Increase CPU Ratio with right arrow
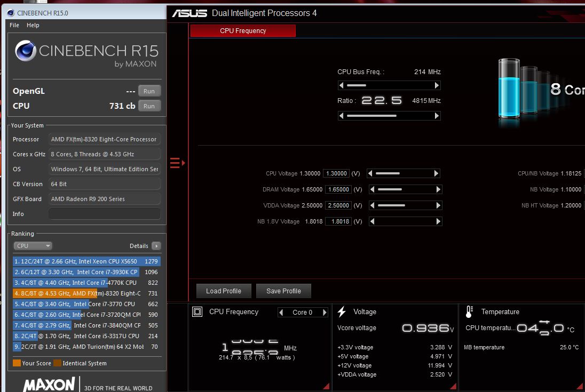Viewport: 585px width, 392px height. 437,116
